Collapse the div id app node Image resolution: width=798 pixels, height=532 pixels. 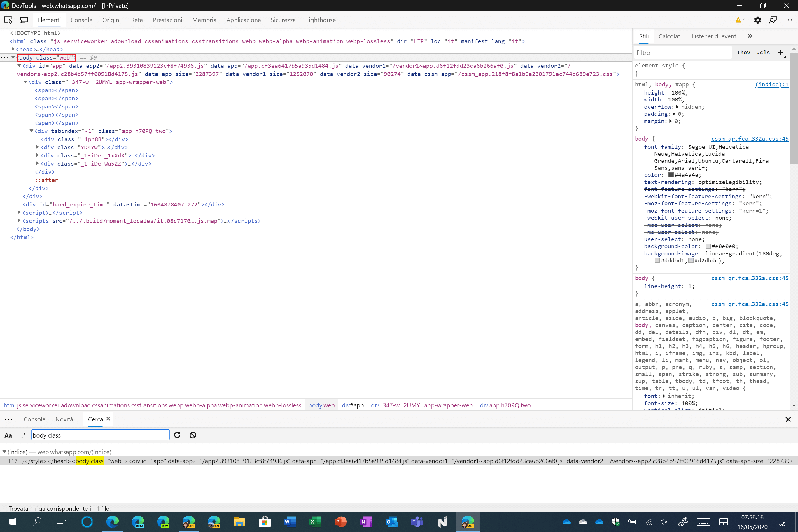pos(19,66)
